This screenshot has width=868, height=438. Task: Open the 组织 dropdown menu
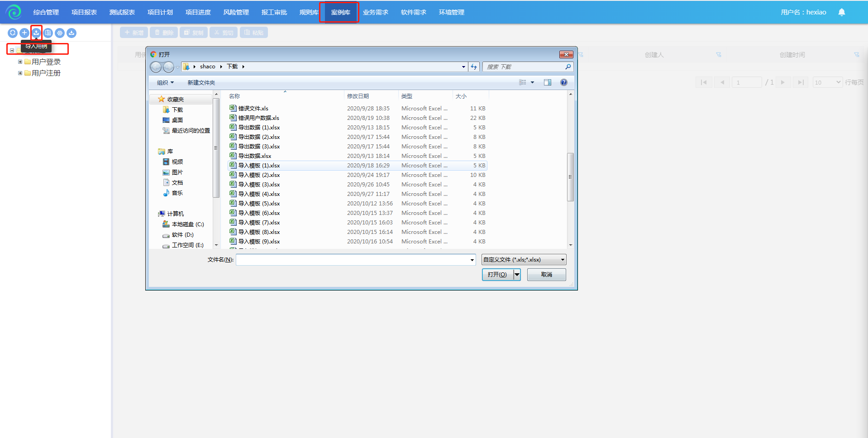click(165, 82)
